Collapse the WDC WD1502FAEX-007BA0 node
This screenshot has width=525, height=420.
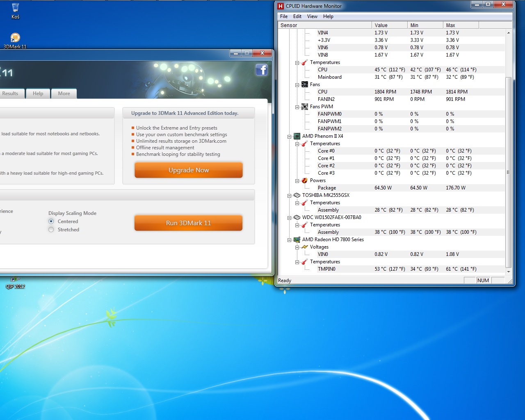pos(289,218)
